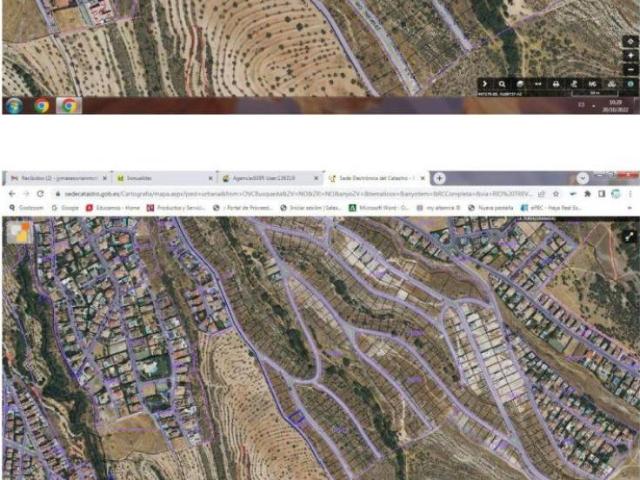Close the Agencia tab
640x480 pixels.
(316, 178)
